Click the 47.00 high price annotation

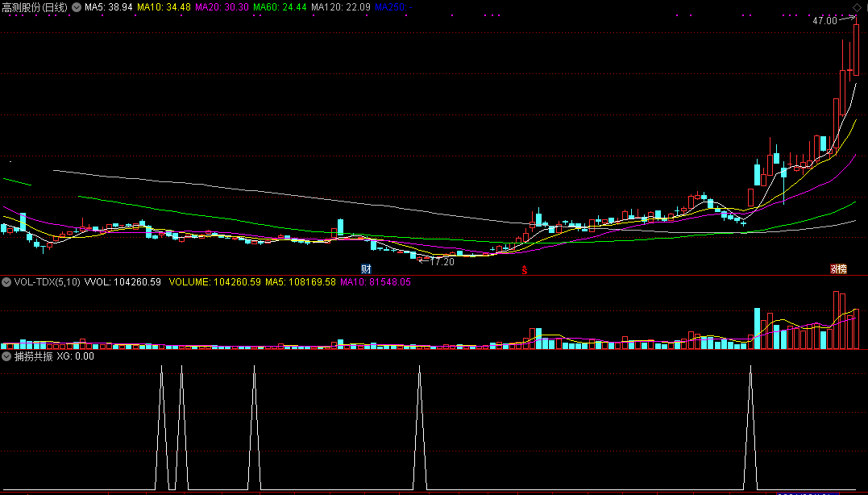pyautogui.click(x=824, y=21)
